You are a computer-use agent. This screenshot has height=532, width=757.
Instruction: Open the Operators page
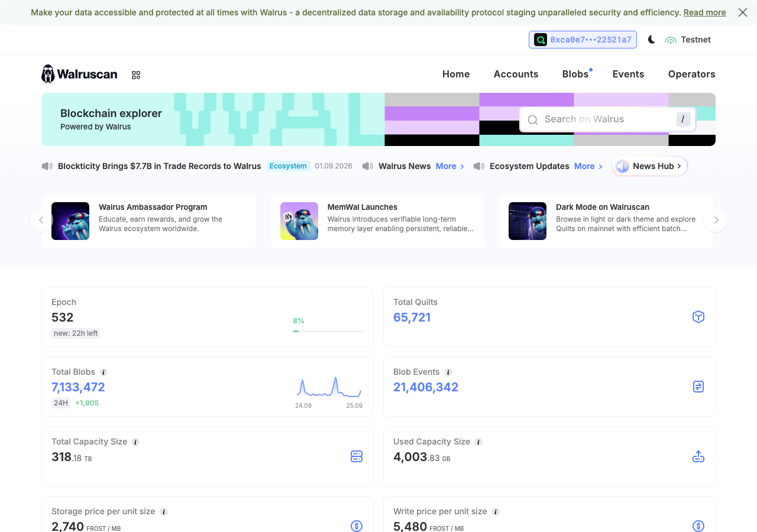pos(691,74)
